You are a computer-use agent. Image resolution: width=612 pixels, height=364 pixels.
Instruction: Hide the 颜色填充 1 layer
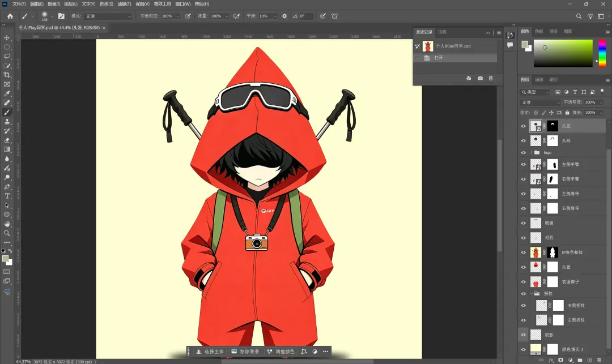[x=523, y=349]
